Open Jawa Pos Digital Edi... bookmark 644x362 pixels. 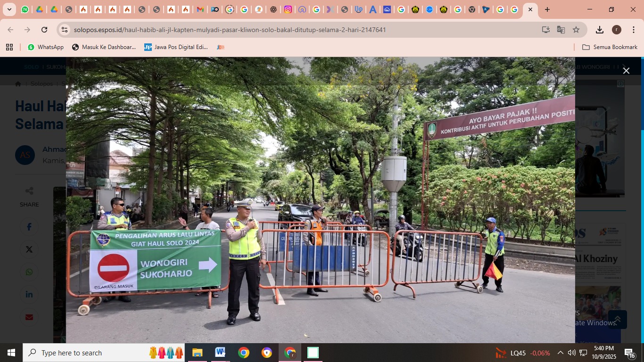pos(176,47)
